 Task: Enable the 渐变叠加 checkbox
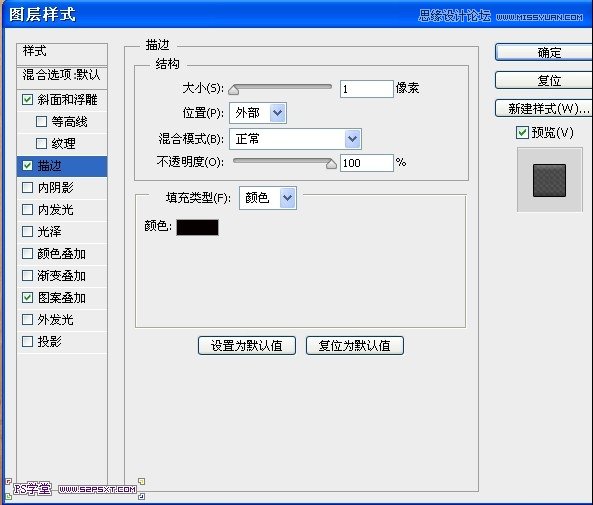click(27, 276)
